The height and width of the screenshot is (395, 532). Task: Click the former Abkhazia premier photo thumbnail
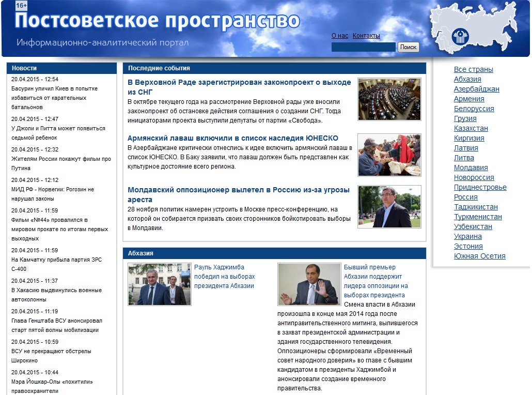(309, 284)
